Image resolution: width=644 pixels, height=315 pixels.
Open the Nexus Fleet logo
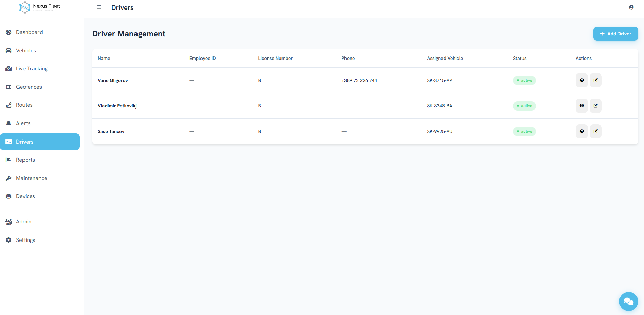(40, 7)
